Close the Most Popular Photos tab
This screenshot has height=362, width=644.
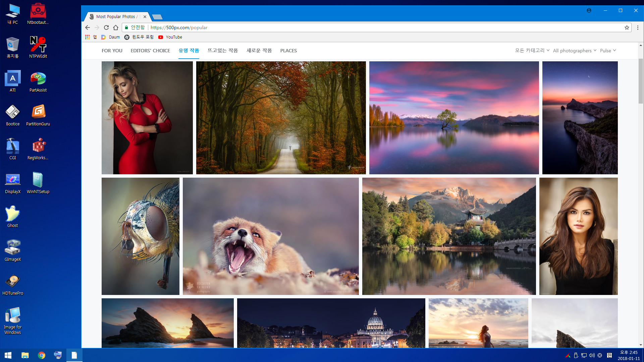coord(145,17)
